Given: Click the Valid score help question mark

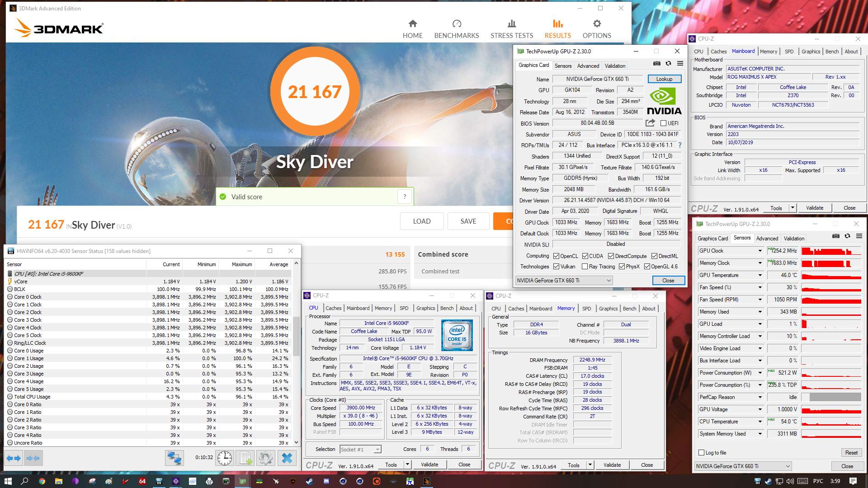Looking at the screenshot, I should coord(405,197).
